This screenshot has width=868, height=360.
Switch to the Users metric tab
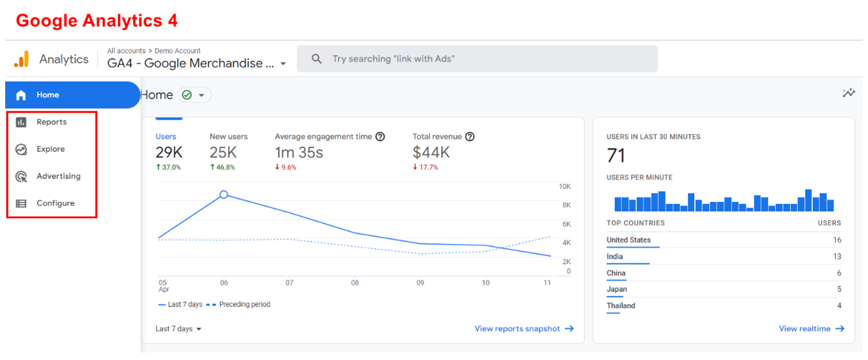tap(166, 137)
